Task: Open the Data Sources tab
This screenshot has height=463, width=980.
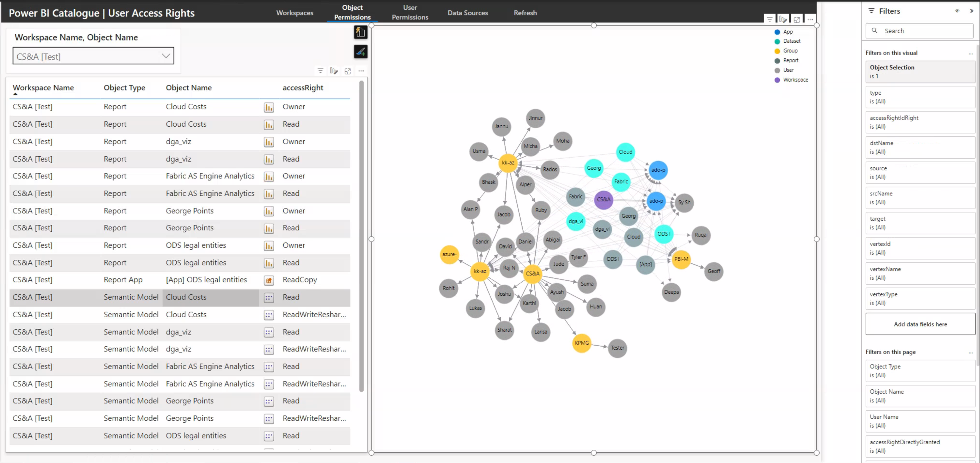Action: [x=467, y=13]
